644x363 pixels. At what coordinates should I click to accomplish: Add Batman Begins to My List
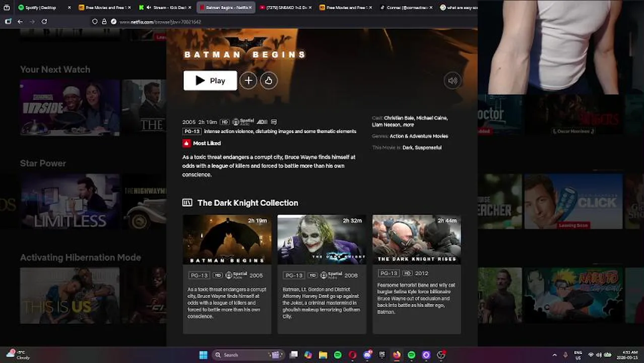[x=248, y=81]
